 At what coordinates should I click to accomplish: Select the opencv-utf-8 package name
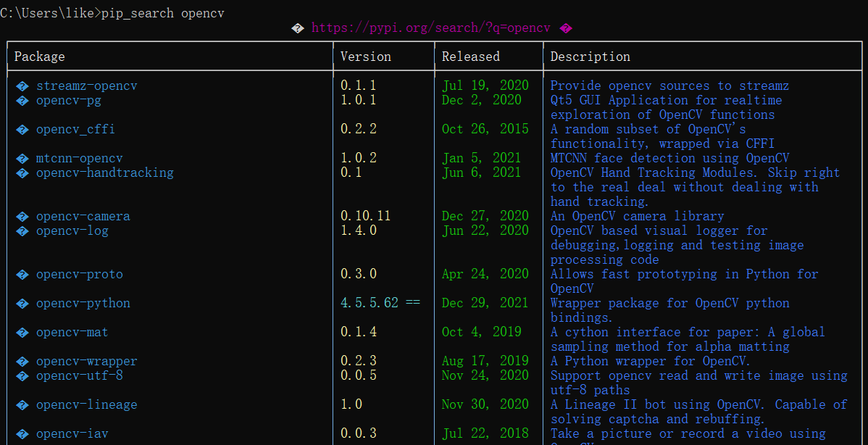pyautogui.click(x=79, y=375)
